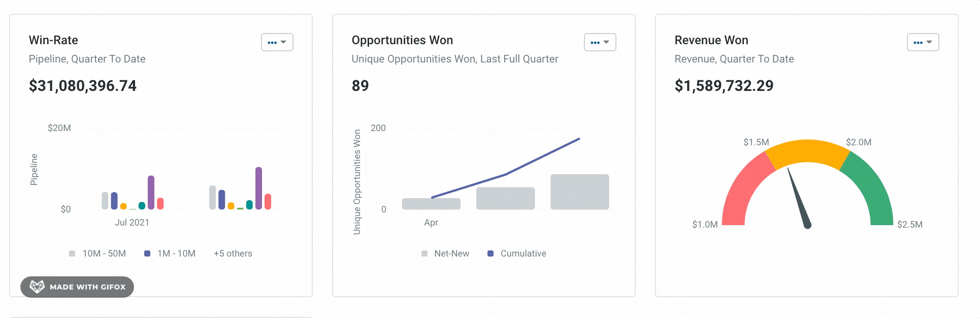
Task: Click the gauge needle on Revenue Won
Action: (799, 198)
